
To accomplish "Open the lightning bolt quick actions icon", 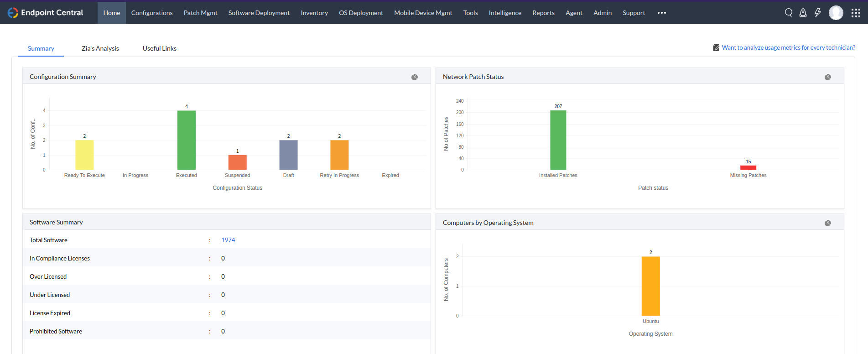I will click(x=817, y=13).
